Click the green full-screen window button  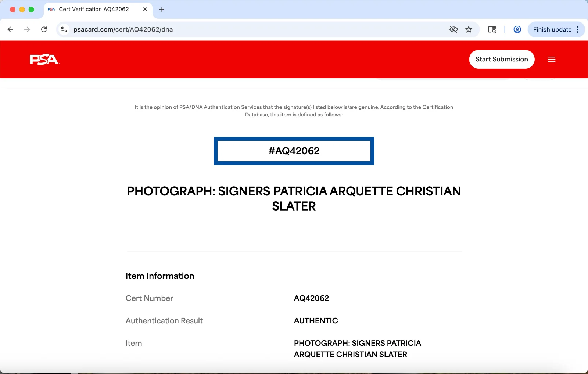pyautogui.click(x=32, y=10)
